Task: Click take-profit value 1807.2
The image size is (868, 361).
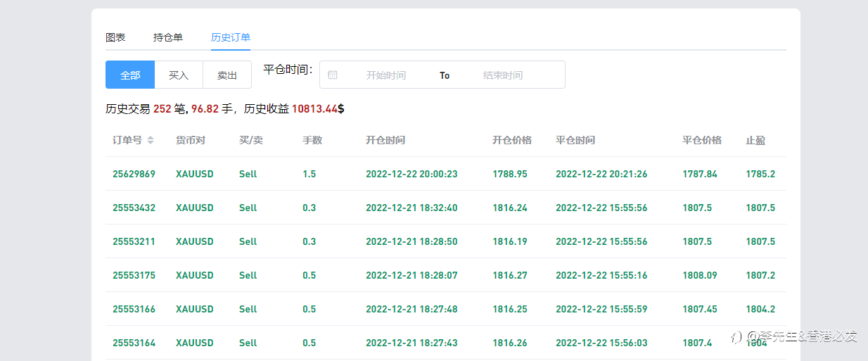Action: 760,275
